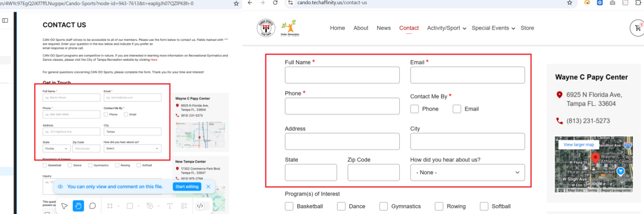Open the browser Extensions puzzle icon
This screenshot has height=214, width=644.
tap(638, 3)
